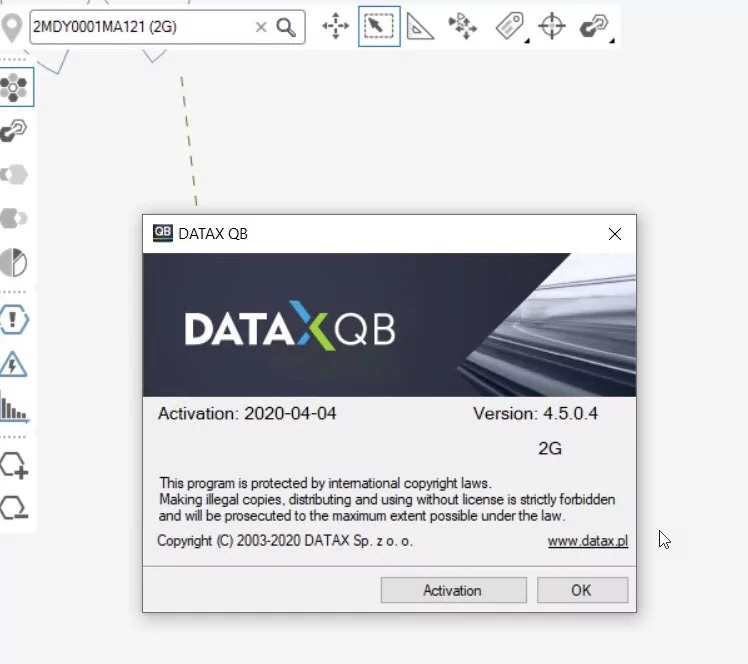Click the '2G' label in dialog
The image size is (748, 664).
pyautogui.click(x=550, y=448)
